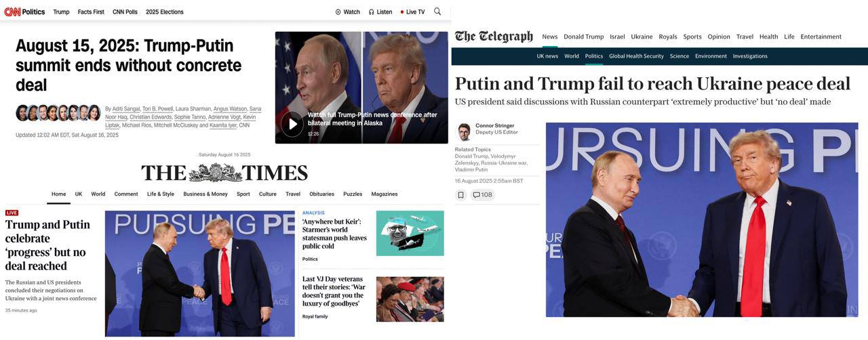Image resolution: width=868 pixels, height=340 pixels.
Task: Select Business & Money in Times navigation
Action: [x=205, y=194]
